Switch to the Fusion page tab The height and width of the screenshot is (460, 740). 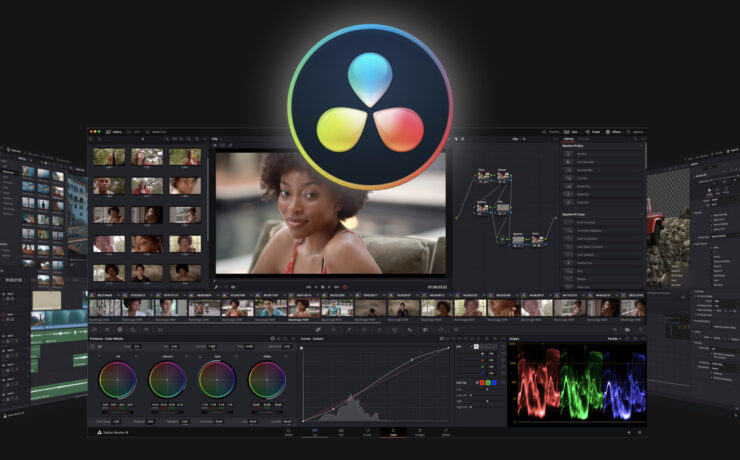(x=367, y=432)
